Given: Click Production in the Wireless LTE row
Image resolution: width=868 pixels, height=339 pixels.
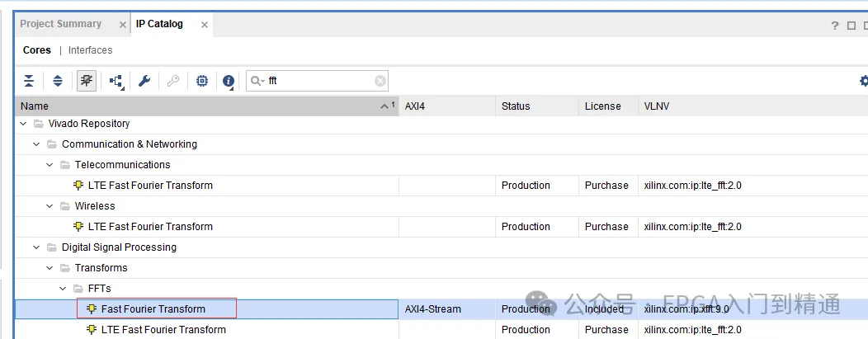Looking at the screenshot, I should point(526,227).
